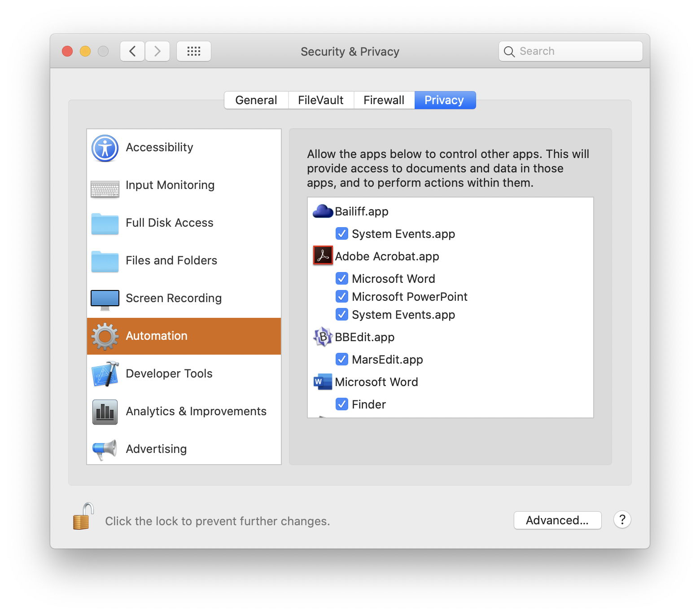
Task: Click the unlocked padlock icon
Action: coord(83,517)
